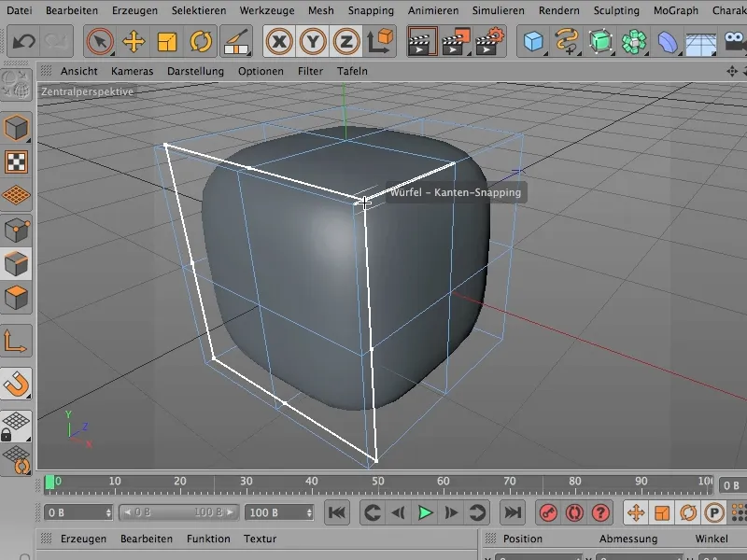
Task: Switch to Texture mode checkerboard icon
Action: (x=16, y=161)
